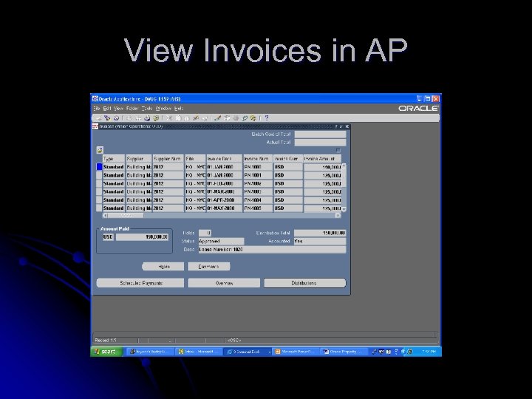The height and width of the screenshot is (399, 532).
Task: Open the Edit menu
Action: [107, 109]
